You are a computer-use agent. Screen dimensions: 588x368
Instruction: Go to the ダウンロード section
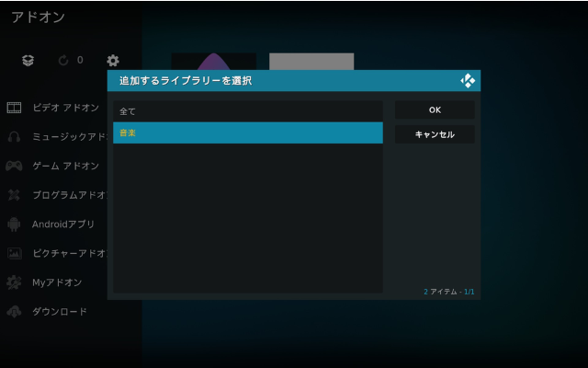point(60,312)
